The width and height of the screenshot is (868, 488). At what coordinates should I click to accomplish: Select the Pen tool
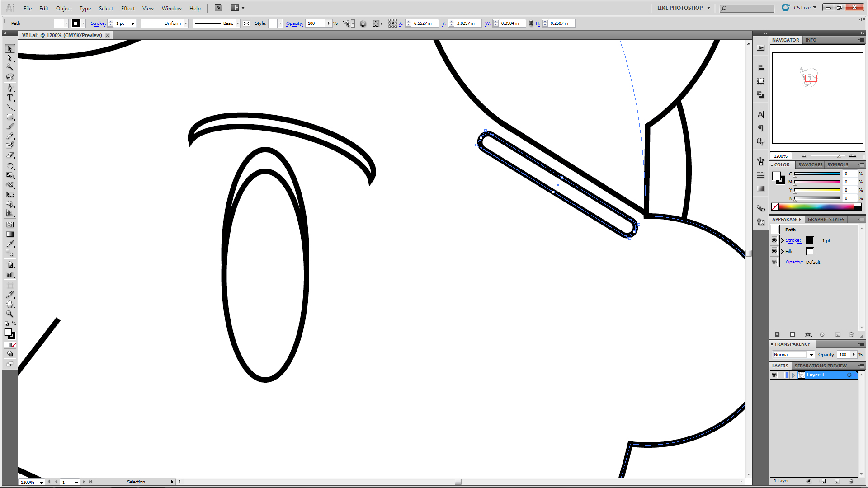10,88
